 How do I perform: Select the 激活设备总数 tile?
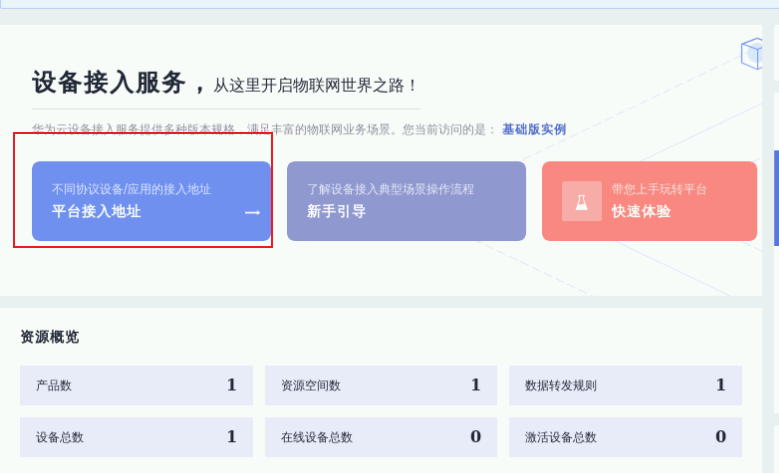point(625,437)
